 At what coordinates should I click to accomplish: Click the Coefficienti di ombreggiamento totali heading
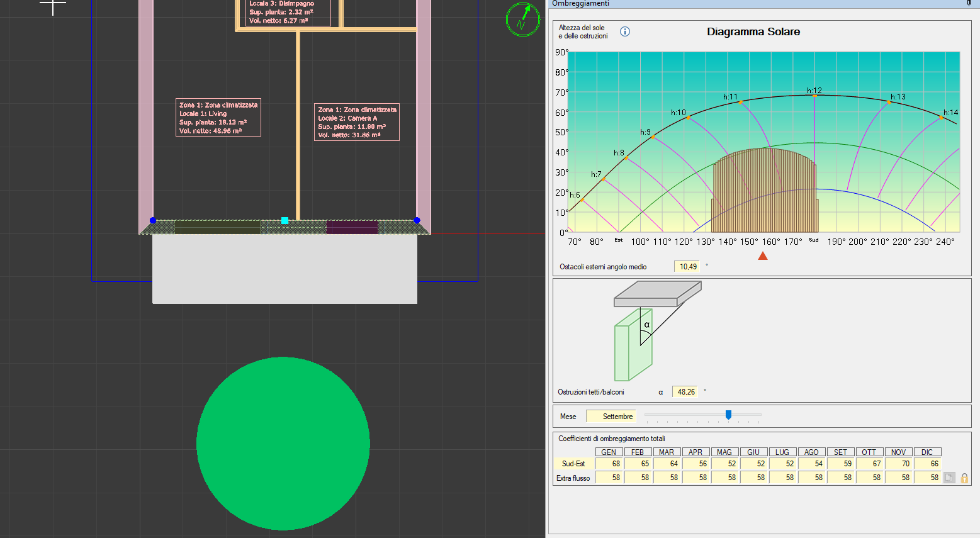611,439
